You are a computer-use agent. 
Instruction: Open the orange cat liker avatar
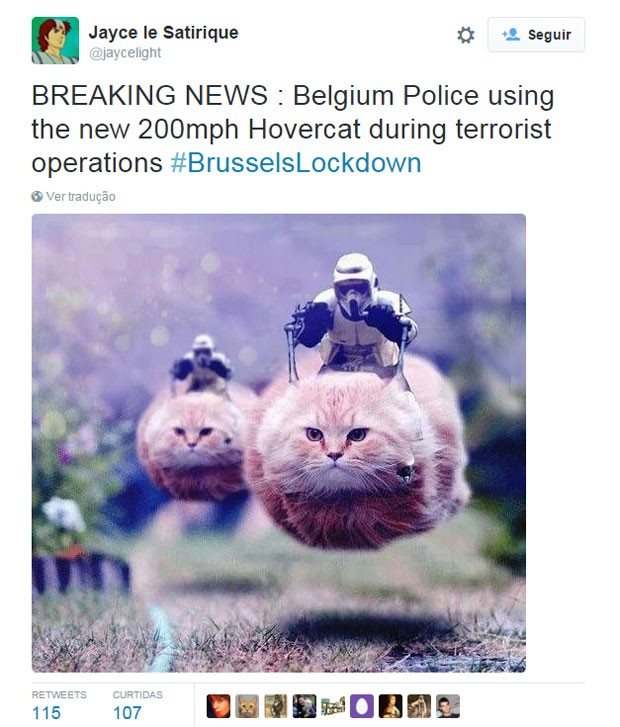click(x=247, y=706)
